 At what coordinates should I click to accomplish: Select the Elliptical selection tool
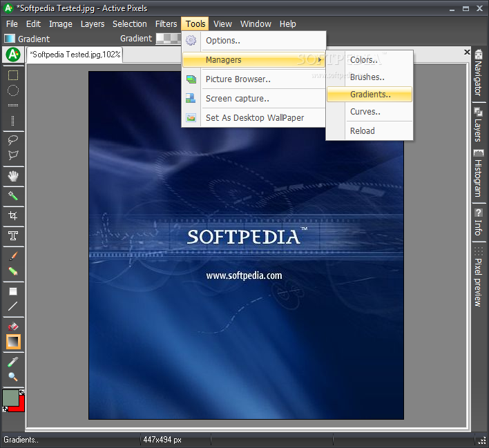click(x=13, y=90)
